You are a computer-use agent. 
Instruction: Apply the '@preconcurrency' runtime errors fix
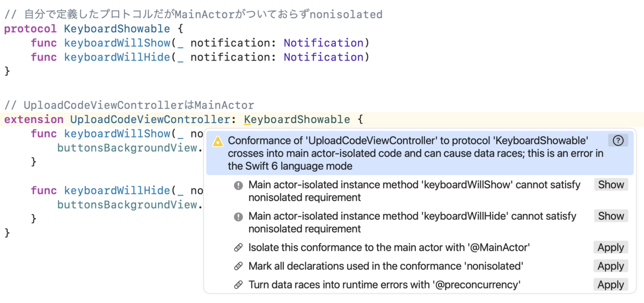point(611,285)
